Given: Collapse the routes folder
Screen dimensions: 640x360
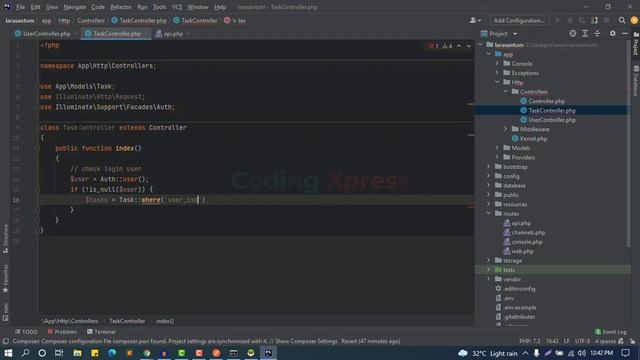Looking at the screenshot, I should [x=489, y=213].
